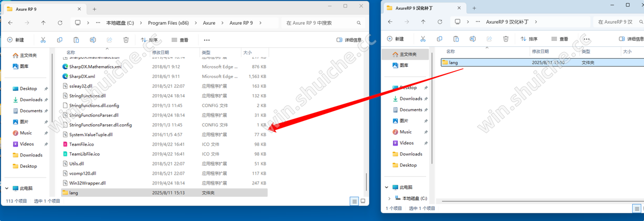Select ssleay32.dll file
Viewport: 644px width, 221px height.
pyautogui.click(x=164, y=86)
